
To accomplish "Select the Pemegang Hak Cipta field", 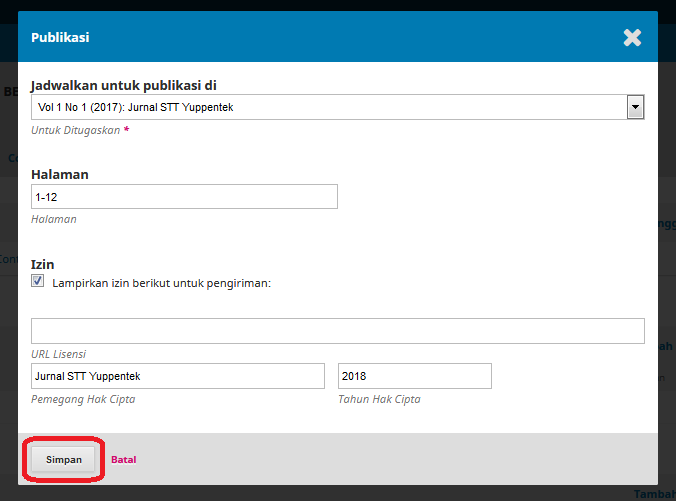I will pos(178,376).
